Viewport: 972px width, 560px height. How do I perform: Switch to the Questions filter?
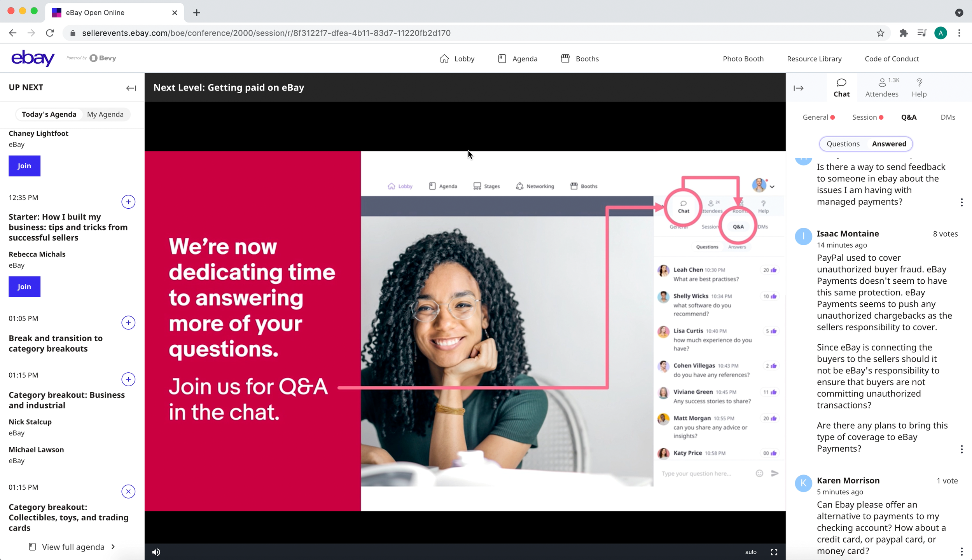coord(843,144)
